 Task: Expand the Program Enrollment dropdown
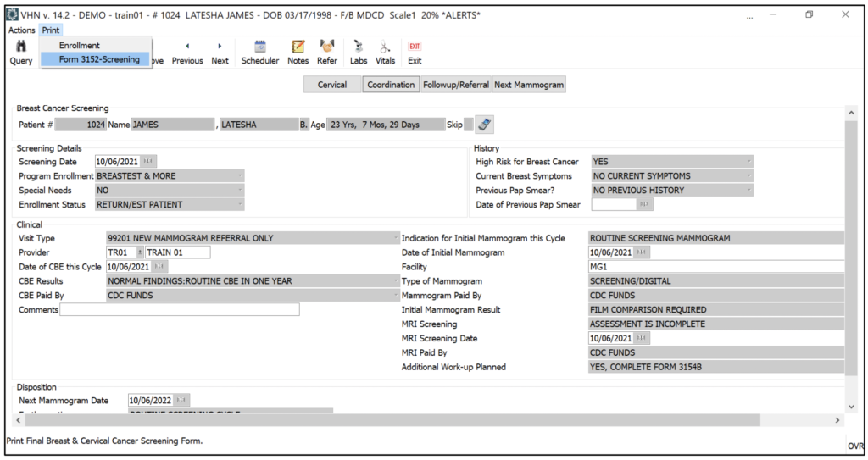(240, 176)
